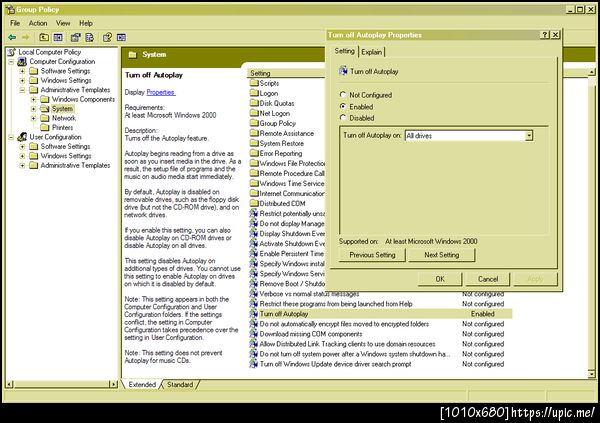Open the Action menu

[38, 23]
